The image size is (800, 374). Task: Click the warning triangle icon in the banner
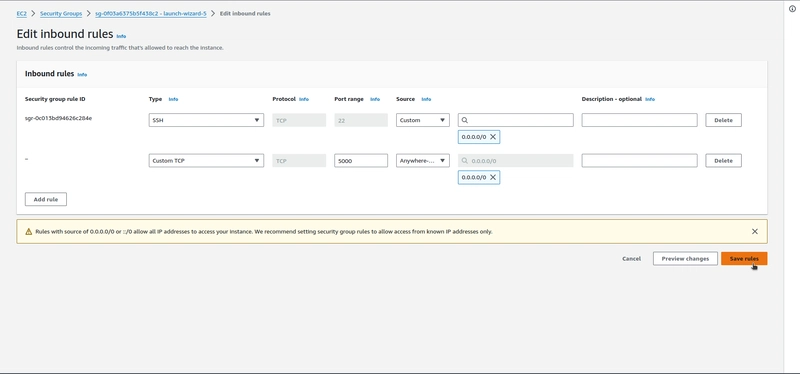[x=29, y=232]
